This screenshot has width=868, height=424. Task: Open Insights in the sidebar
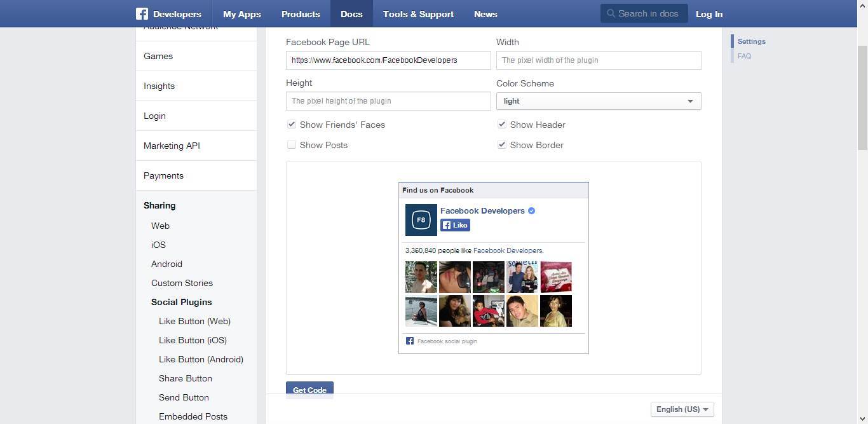tap(196, 86)
